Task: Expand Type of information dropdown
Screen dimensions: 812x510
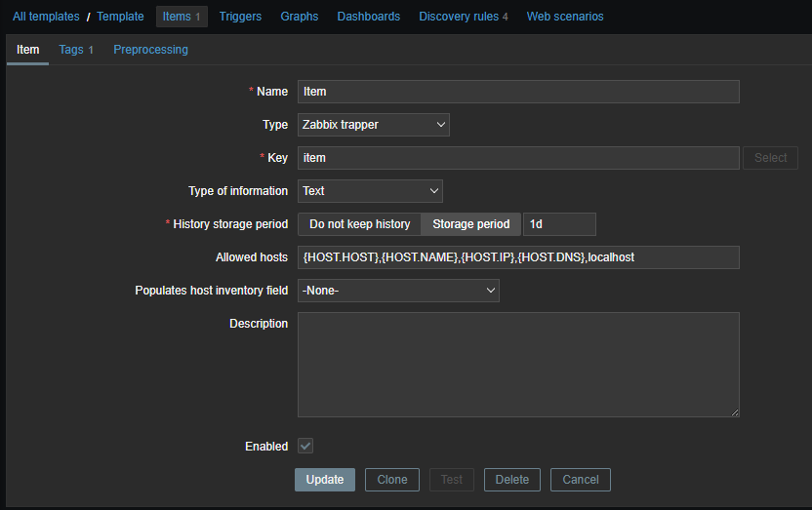Action: (370, 191)
